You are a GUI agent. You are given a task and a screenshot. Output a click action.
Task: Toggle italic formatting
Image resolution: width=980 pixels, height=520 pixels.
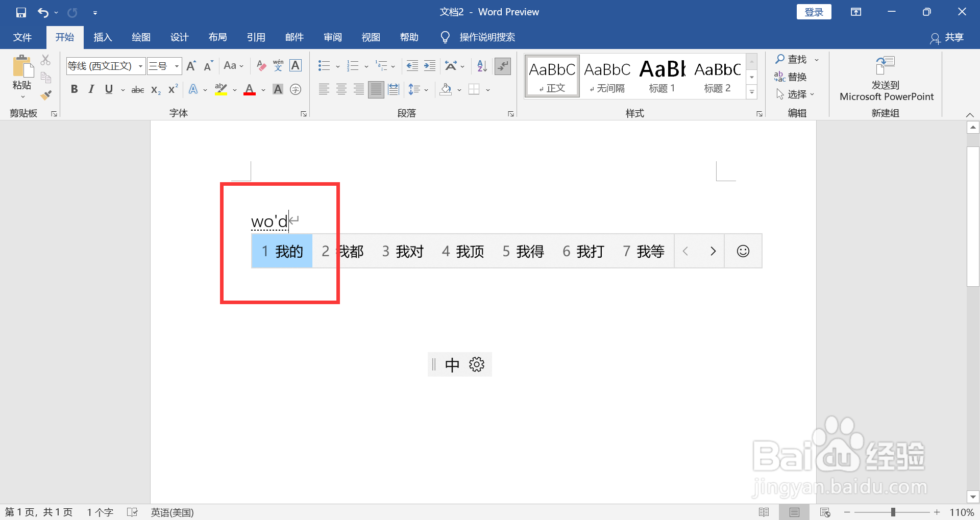coord(91,89)
